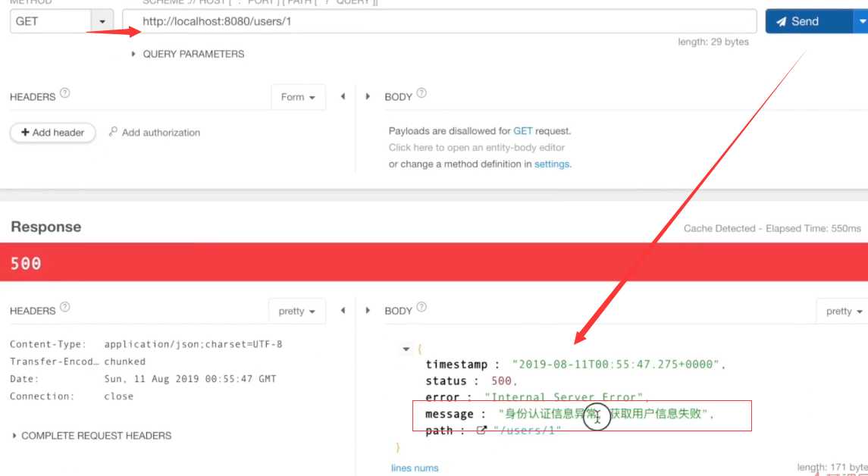Open help icon next to request BODY
The height and width of the screenshot is (476, 868).
(x=421, y=93)
